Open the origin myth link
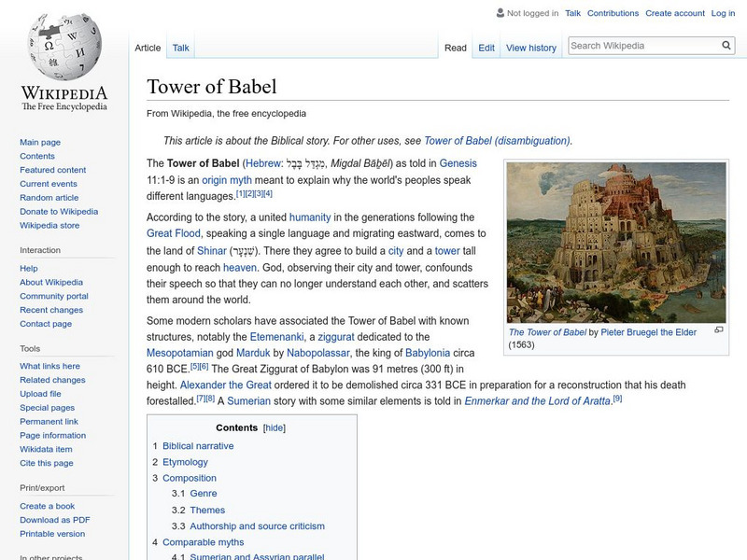Viewport: 747px width, 560px height. point(227,180)
